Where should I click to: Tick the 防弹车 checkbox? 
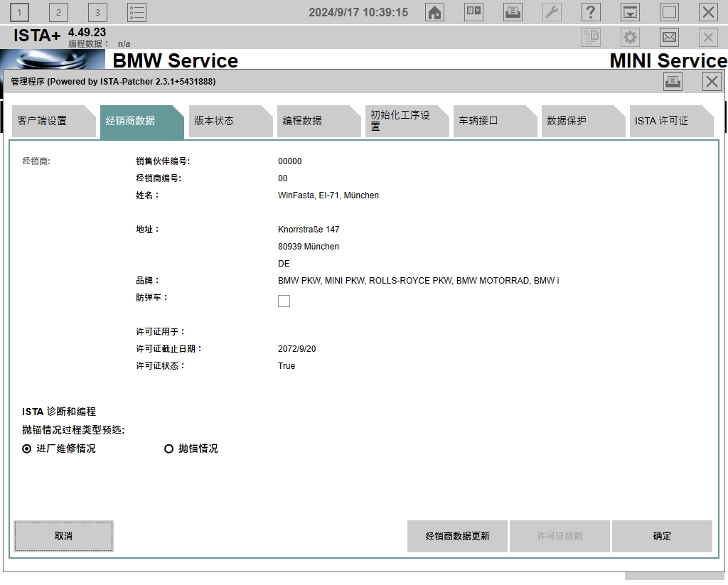pos(284,301)
